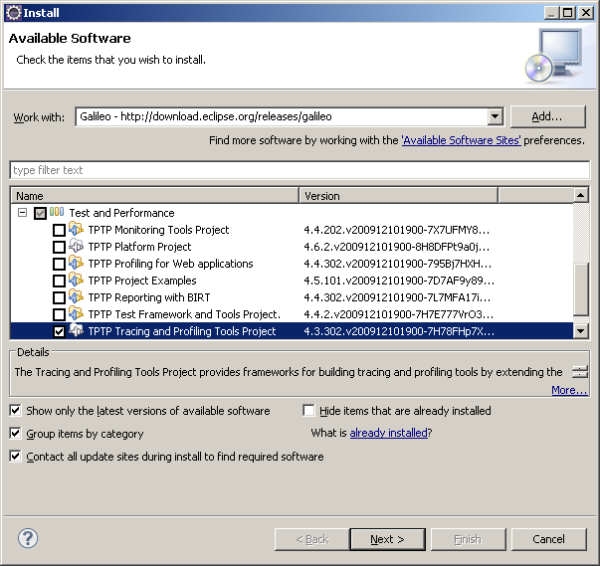Click the TPTP Platform Project feature icon
This screenshot has height=566, width=600.
click(76, 246)
